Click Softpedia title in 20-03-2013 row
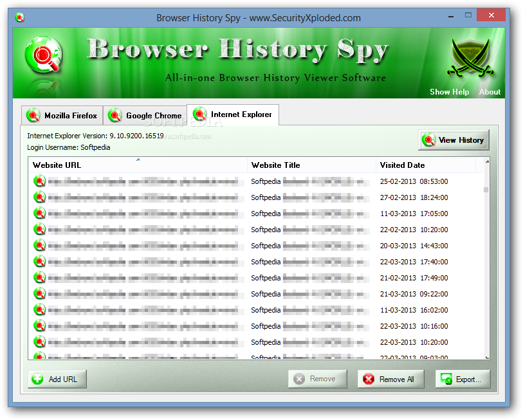523x420 pixels. pos(266,246)
